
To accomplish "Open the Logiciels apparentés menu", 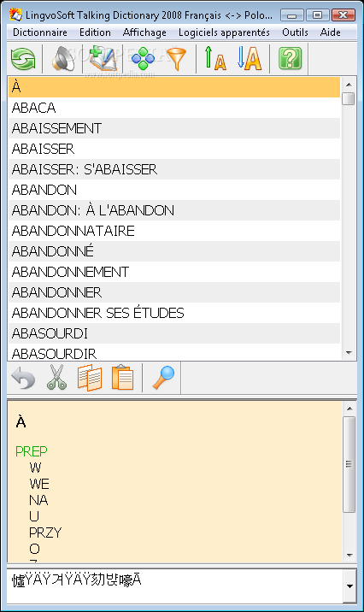I will [224, 32].
